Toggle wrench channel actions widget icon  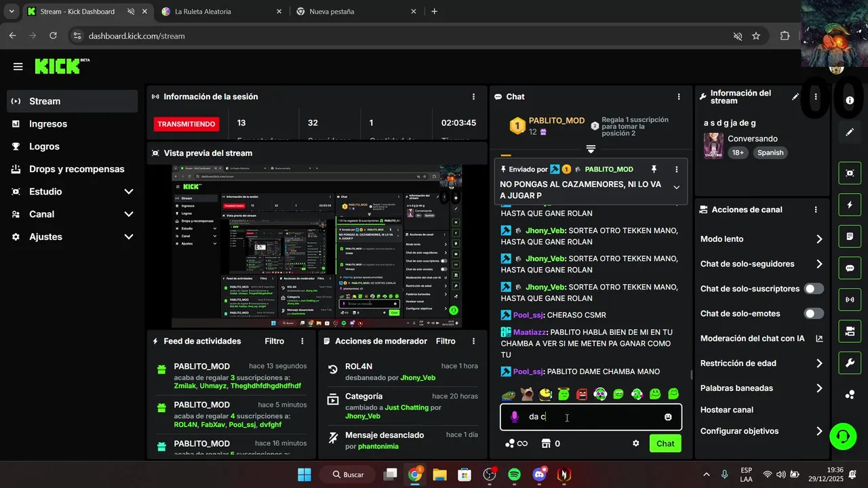[850, 363]
